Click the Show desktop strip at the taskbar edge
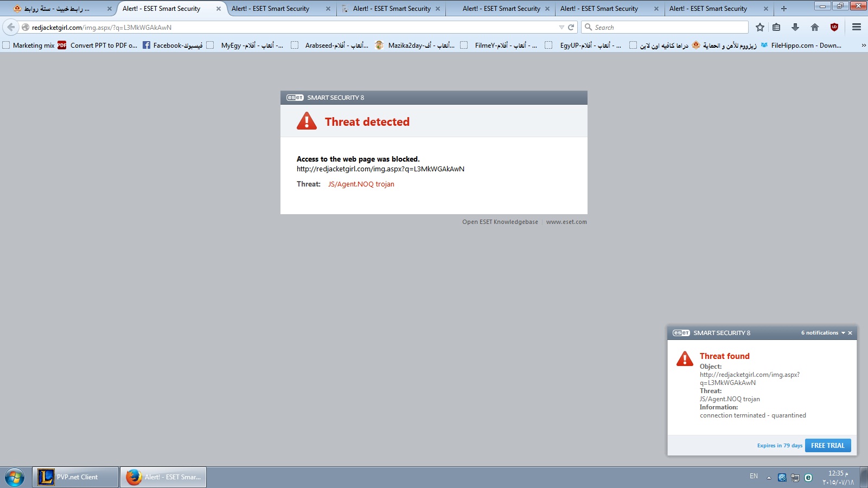This screenshot has height=488, width=868. pos(864,477)
